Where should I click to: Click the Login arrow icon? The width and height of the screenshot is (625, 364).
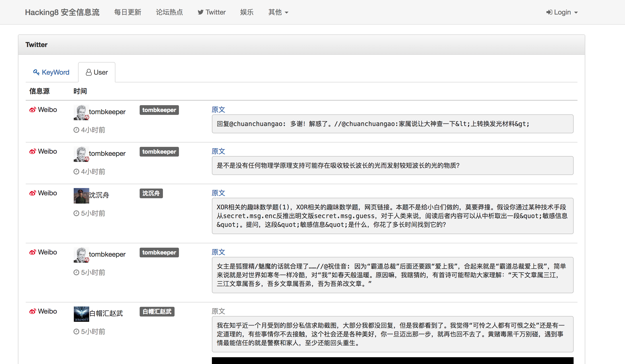pos(549,12)
